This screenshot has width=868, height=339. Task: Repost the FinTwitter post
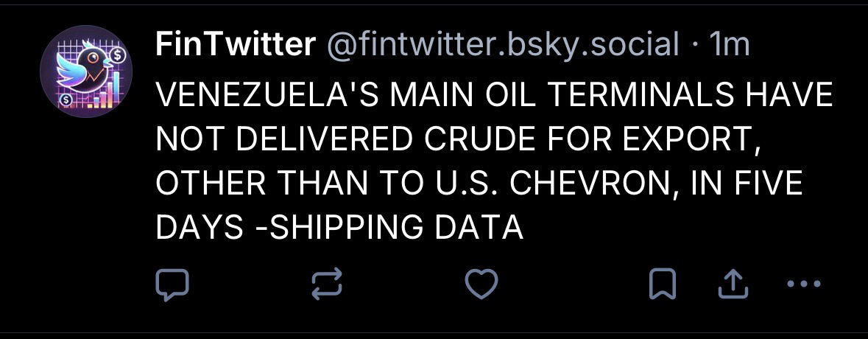tap(326, 285)
